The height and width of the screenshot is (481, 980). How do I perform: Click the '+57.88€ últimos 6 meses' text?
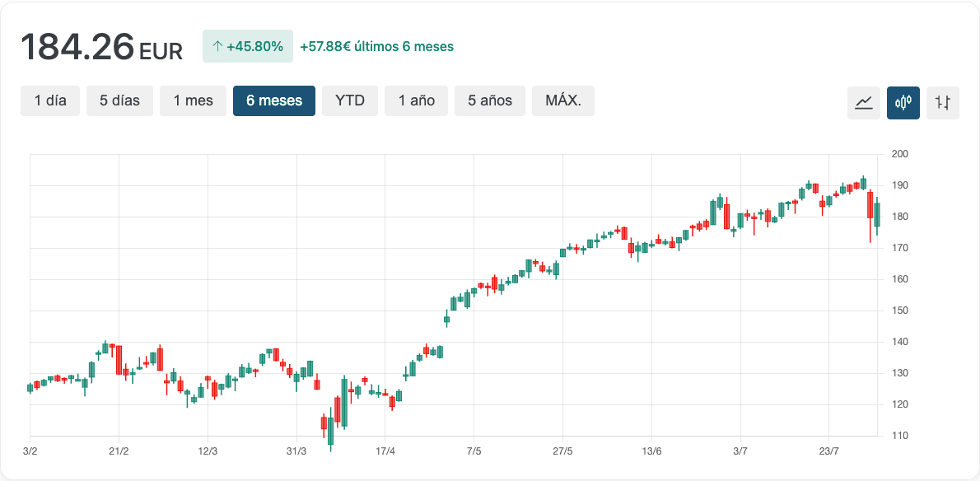click(376, 47)
